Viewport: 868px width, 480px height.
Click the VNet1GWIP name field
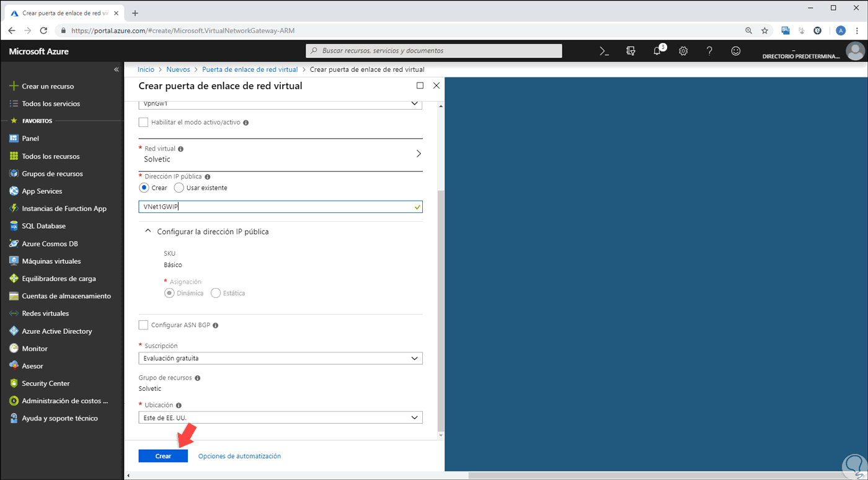click(x=280, y=207)
